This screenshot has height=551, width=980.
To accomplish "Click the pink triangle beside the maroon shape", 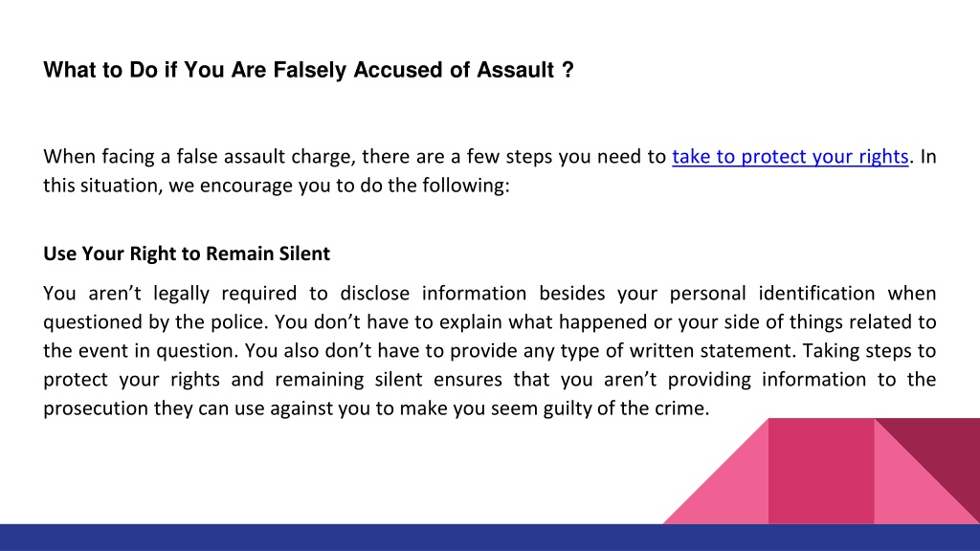I will 909,487.
